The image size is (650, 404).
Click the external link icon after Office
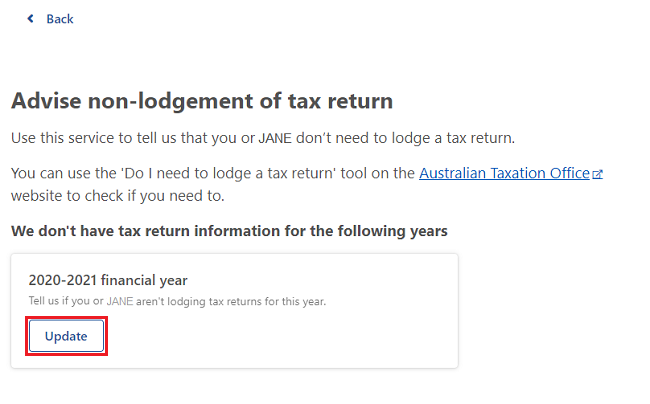pyautogui.click(x=597, y=174)
